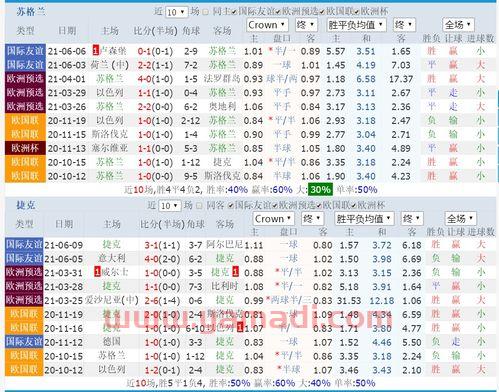Click the red card badge beside 卢森堡
The image size is (499, 392).
tap(96, 51)
